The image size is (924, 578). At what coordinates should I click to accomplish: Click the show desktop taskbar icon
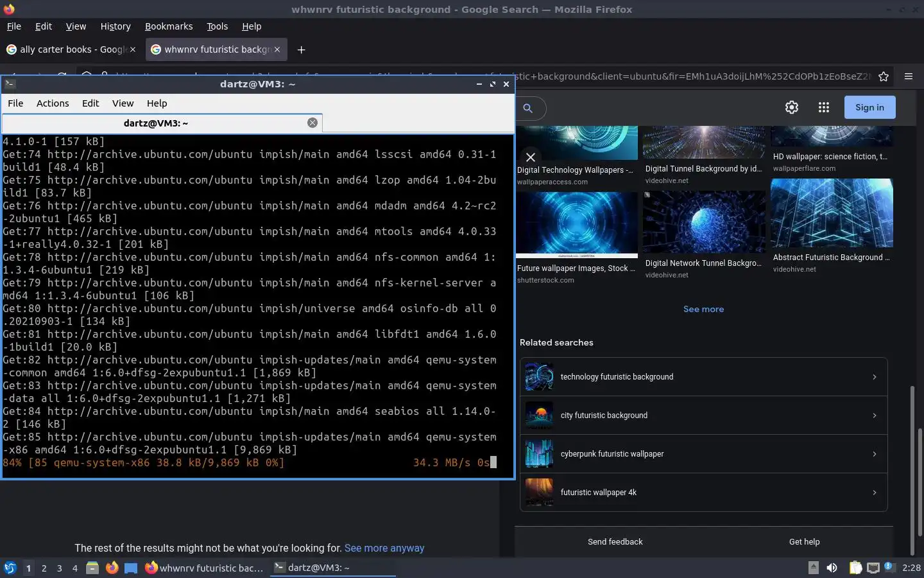[131, 568]
